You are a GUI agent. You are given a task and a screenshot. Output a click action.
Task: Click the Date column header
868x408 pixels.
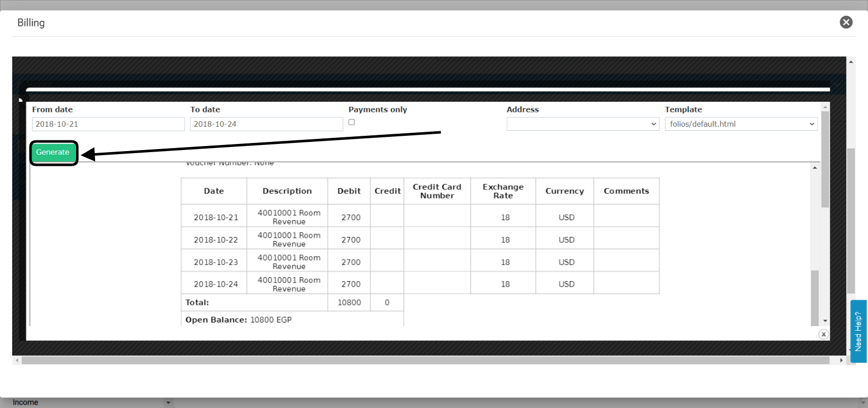tap(214, 191)
